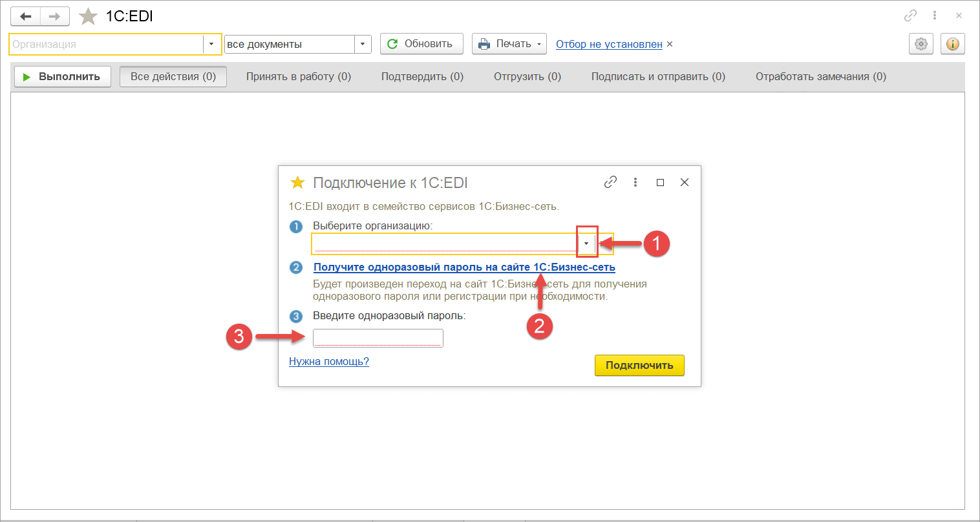Screen dimensions: 980x522
Task: Open the yellow information icon
Action: pos(952,44)
